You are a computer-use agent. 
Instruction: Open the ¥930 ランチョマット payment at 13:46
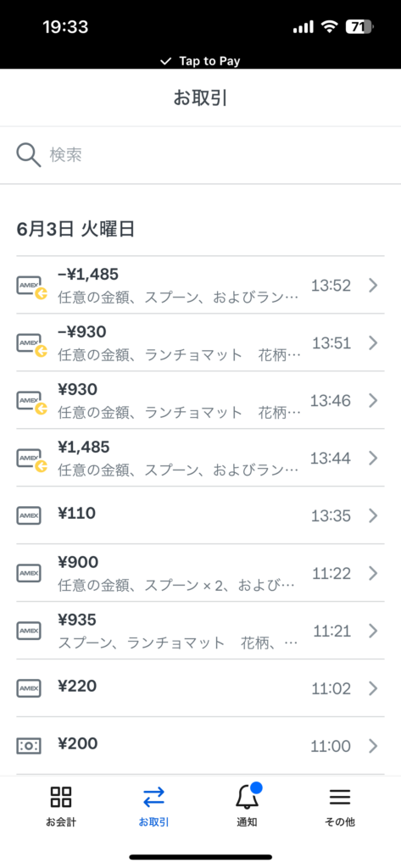tap(200, 400)
